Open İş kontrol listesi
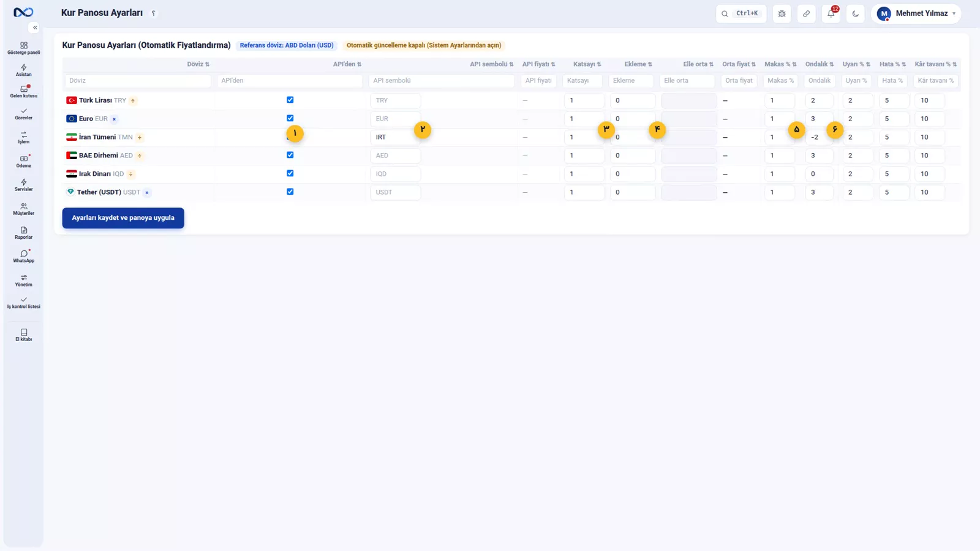980x551 pixels. (x=23, y=302)
